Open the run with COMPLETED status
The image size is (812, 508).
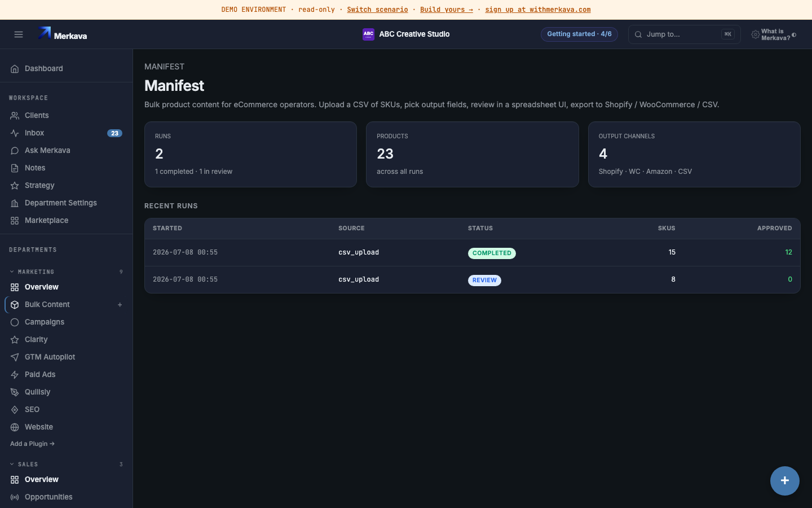tap(473, 253)
